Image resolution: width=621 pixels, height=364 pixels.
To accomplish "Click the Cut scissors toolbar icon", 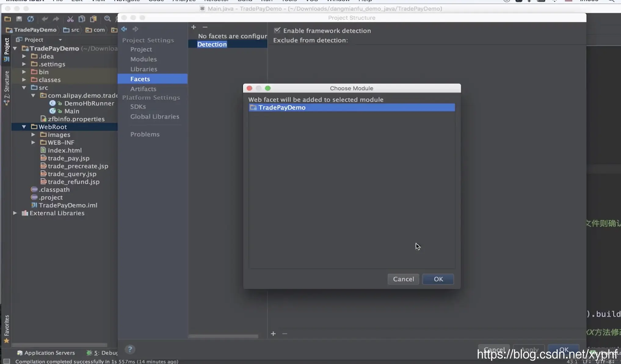I will (x=70, y=19).
